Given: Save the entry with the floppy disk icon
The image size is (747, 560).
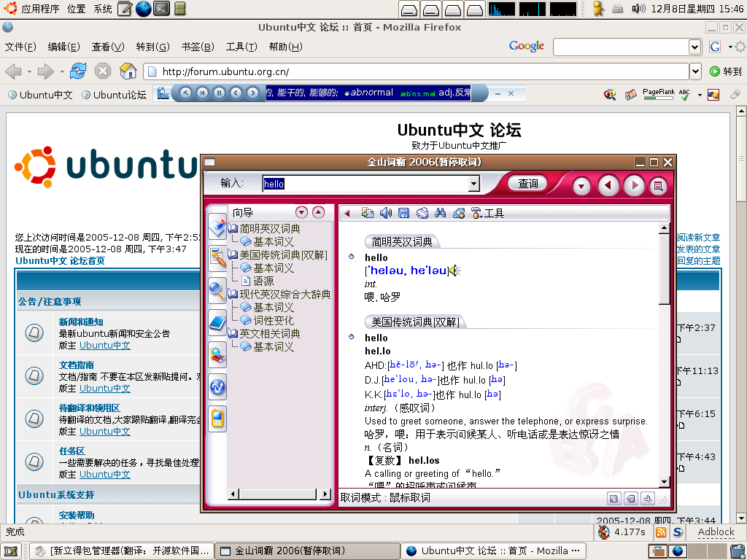Looking at the screenshot, I should coord(403,213).
